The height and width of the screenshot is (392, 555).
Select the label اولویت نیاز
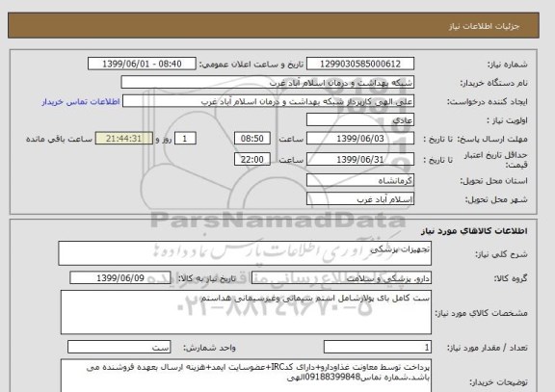point(507,120)
